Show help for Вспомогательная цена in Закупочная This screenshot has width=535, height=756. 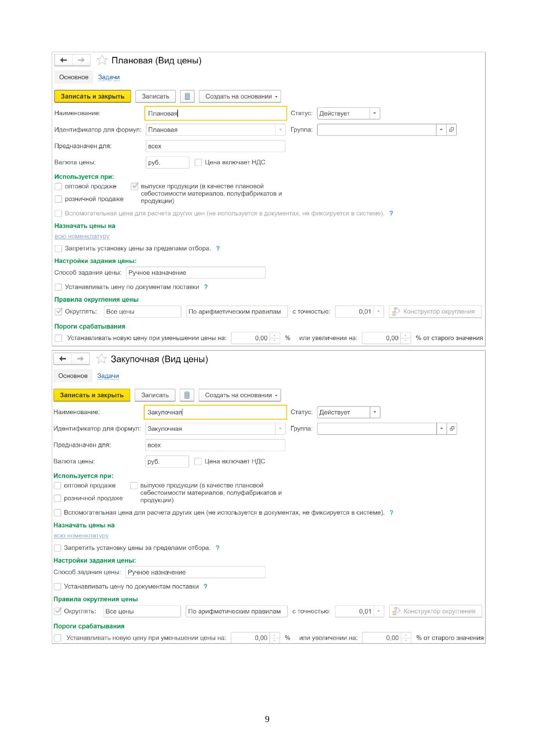391,513
